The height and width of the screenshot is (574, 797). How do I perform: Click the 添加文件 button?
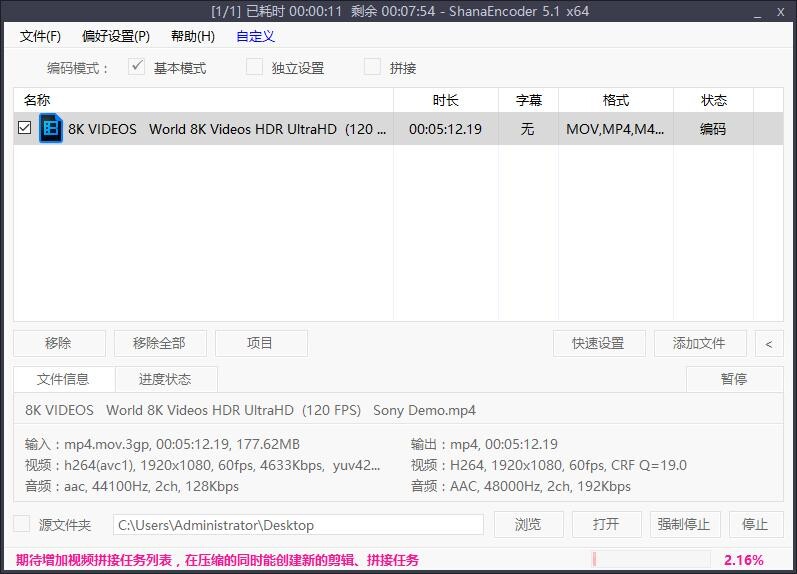[699, 343]
